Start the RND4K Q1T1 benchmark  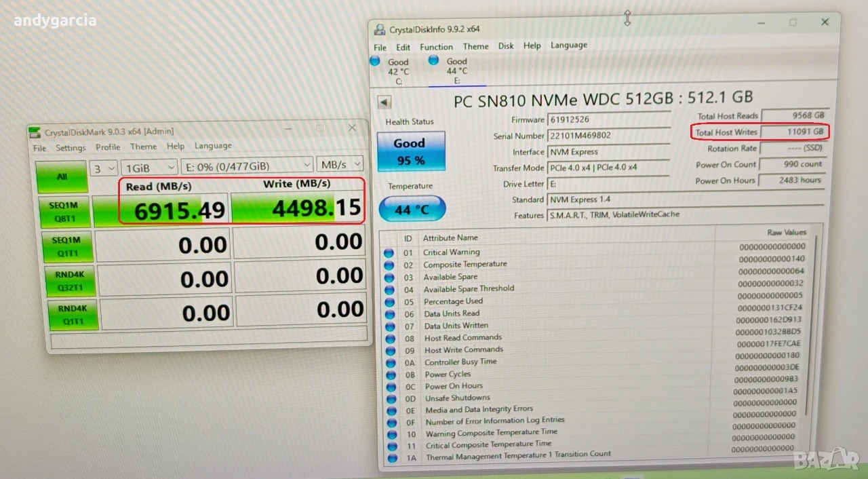(x=73, y=315)
